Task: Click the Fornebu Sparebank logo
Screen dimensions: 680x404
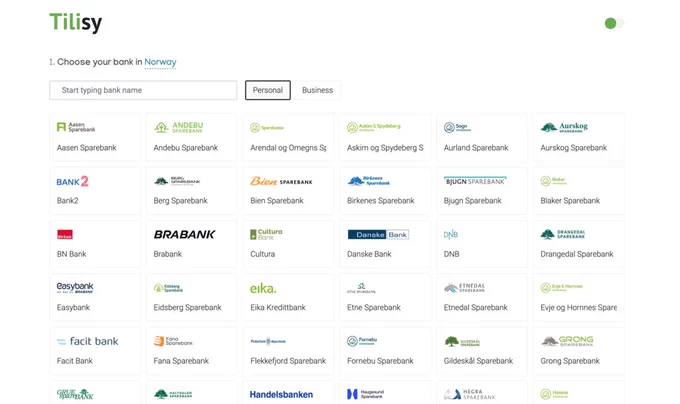Action: 362,341
